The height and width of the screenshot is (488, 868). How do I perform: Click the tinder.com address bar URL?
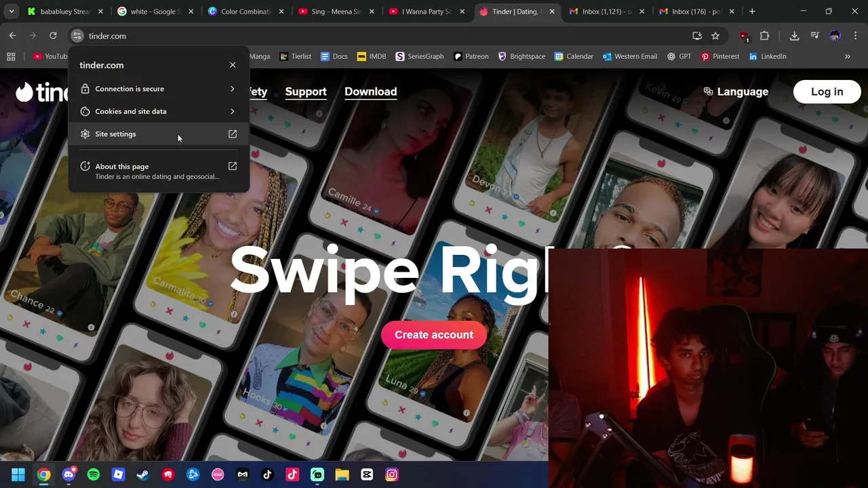[x=107, y=36]
